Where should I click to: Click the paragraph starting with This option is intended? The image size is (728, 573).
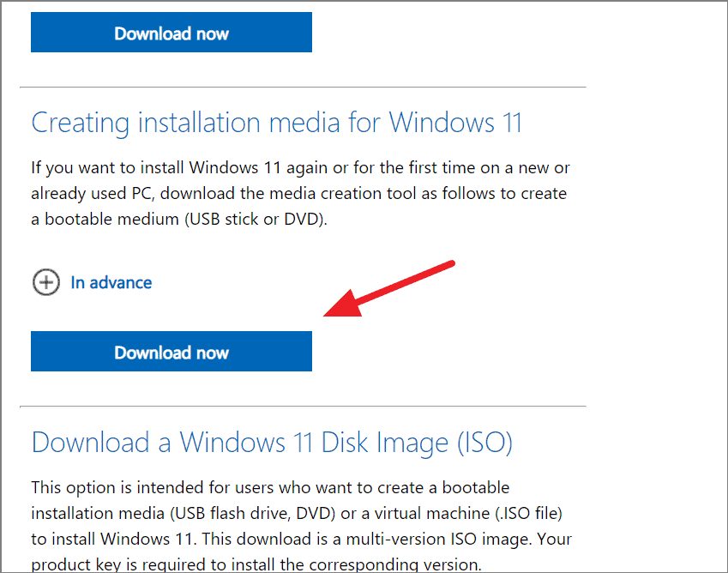click(x=301, y=526)
